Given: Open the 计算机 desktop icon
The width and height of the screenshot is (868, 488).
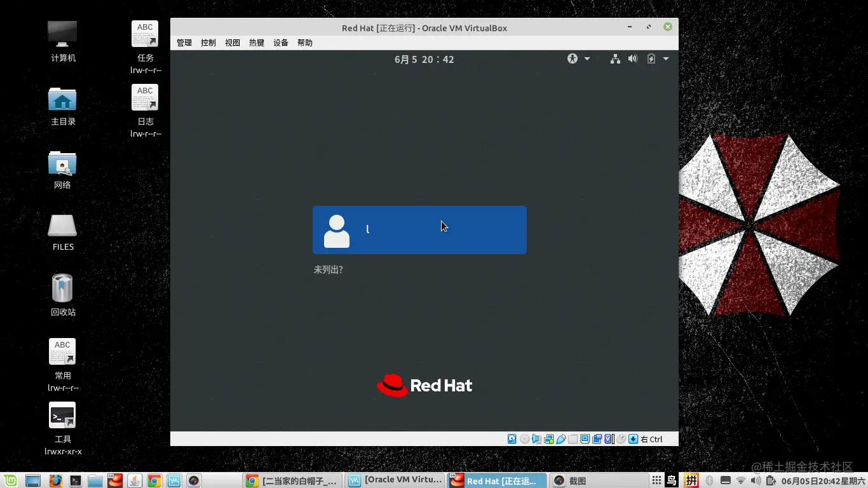Looking at the screenshot, I should click(x=63, y=41).
